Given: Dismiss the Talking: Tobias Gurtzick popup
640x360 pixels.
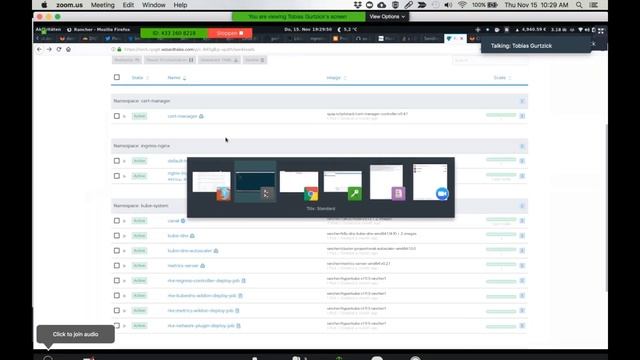Looking at the screenshot, I should click(x=593, y=44).
